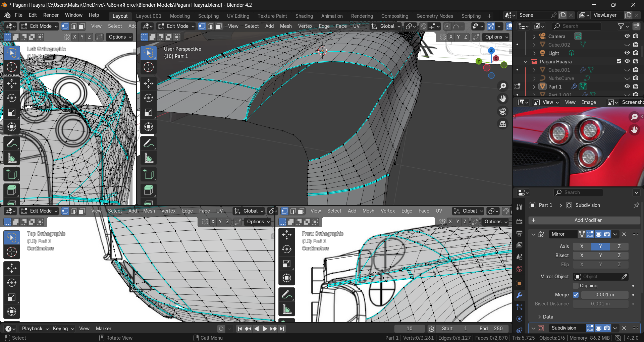Enable Mirror axis X
The width and height of the screenshot is (644, 342).
coord(582,246)
